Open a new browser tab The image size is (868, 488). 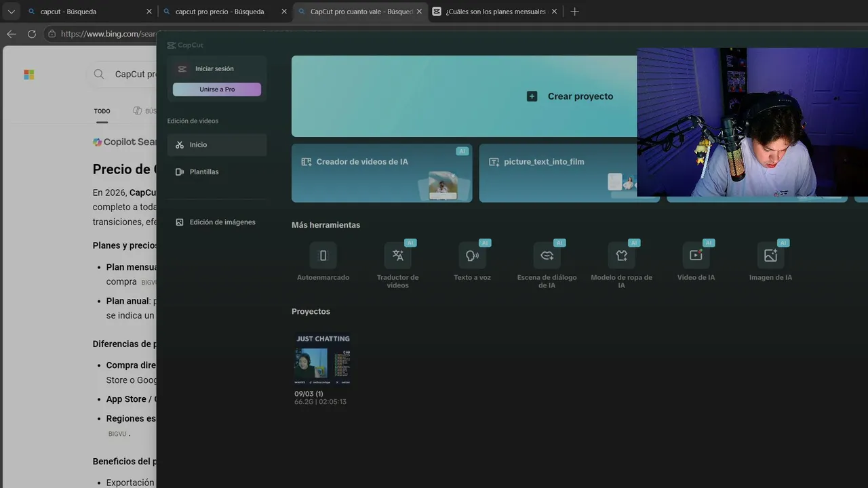tap(575, 12)
